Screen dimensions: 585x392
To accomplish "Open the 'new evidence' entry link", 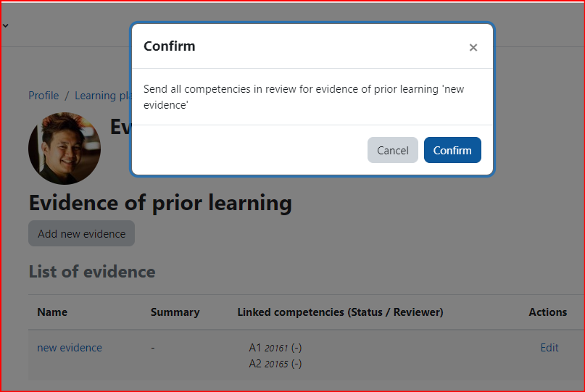I will (x=70, y=348).
